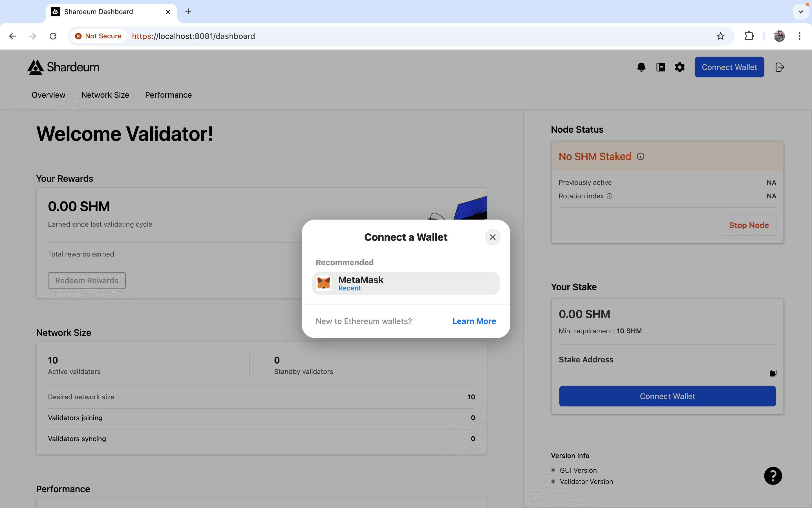The image size is (812, 508).
Task: Open the notifications bell icon
Action: pyautogui.click(x=641, y=67)
